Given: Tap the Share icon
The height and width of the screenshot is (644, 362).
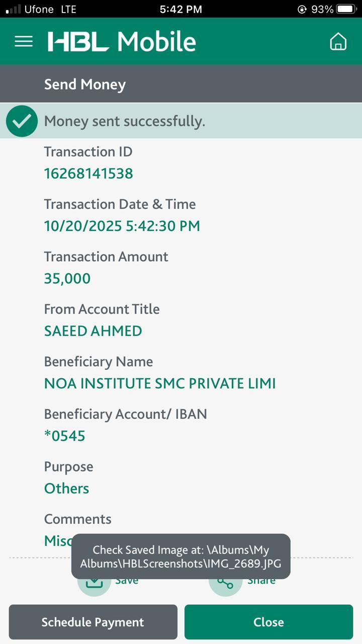Looking at the screenshot, I should pos(225,584).
